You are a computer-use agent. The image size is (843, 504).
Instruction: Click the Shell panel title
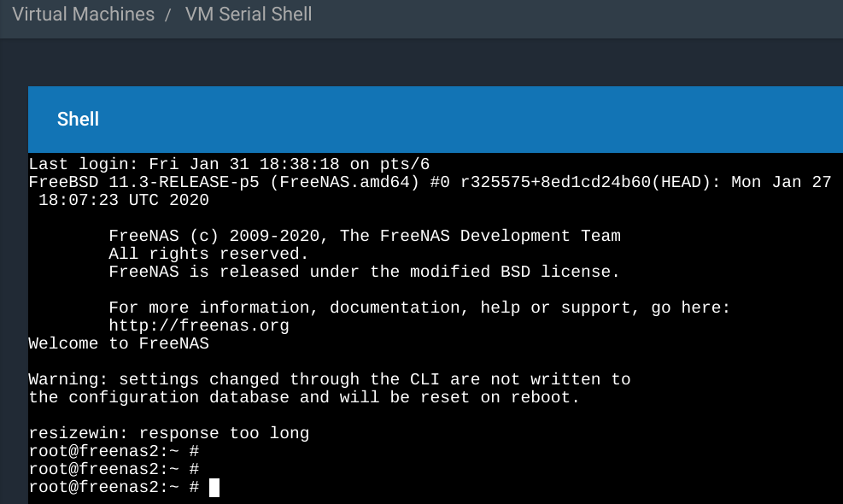[78, 119]
